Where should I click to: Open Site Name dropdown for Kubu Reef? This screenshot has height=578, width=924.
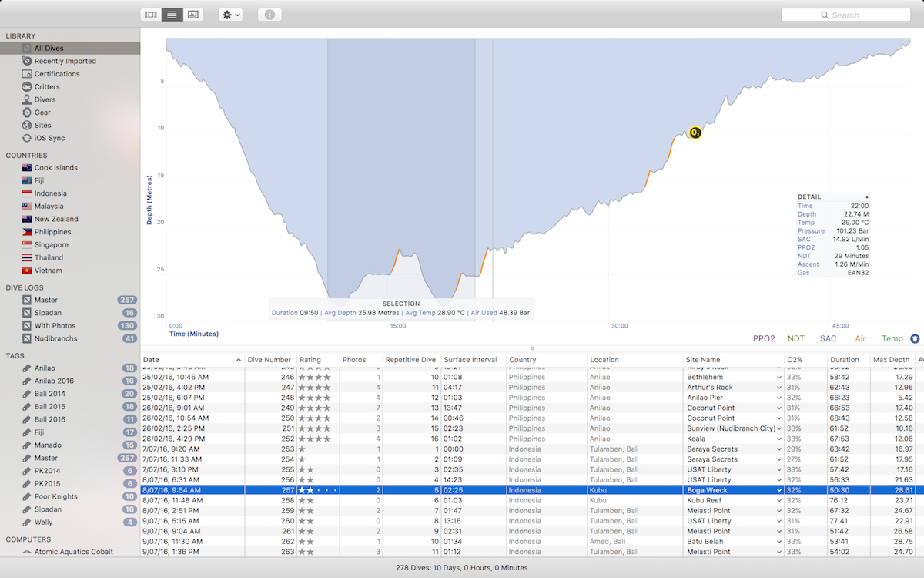click(779, 500)
